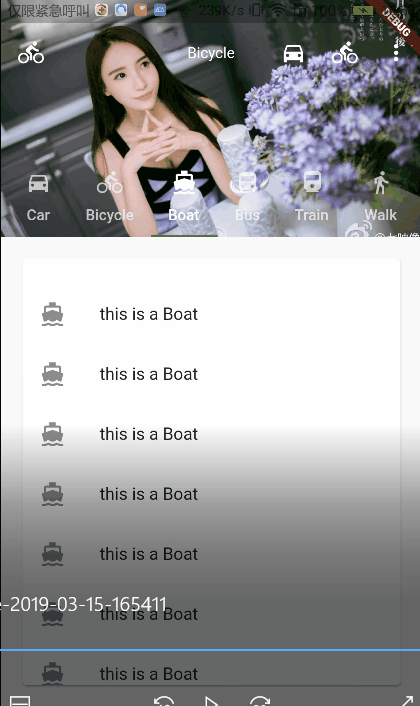Select the Boat tab
The height and width of the screenshot is (706, 420).
coord(184,198)
